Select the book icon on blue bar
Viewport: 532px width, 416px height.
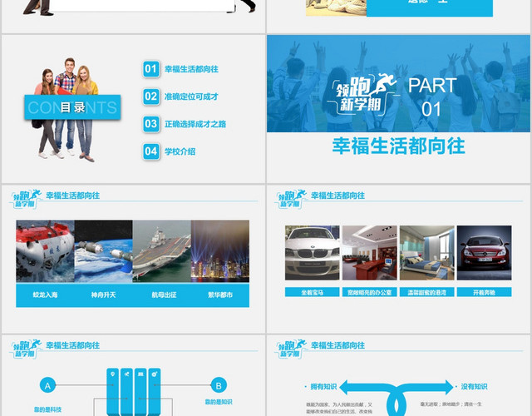[x=140, y=374]
